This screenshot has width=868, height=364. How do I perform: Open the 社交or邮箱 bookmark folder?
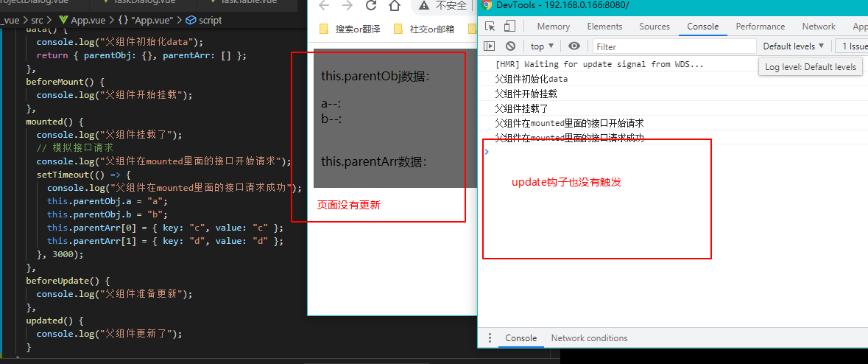tap(424, 29)
